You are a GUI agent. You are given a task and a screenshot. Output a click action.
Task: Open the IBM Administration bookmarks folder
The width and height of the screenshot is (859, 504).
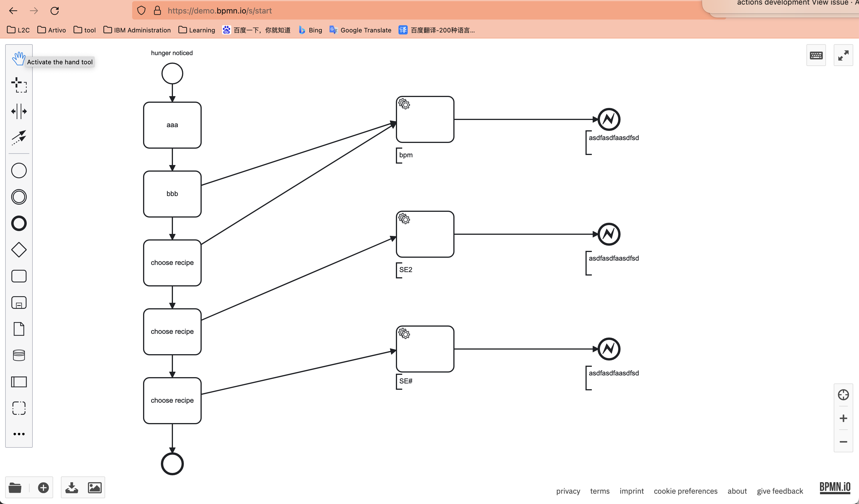pyautogui.click(x=137, y=30)
